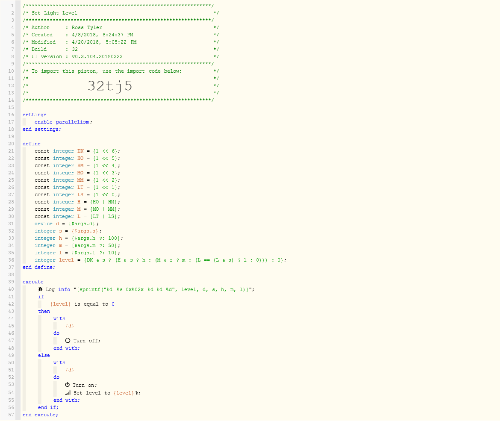Click 'with' under the then branch
The image size is (504, 424).
[x=59, y=318]
